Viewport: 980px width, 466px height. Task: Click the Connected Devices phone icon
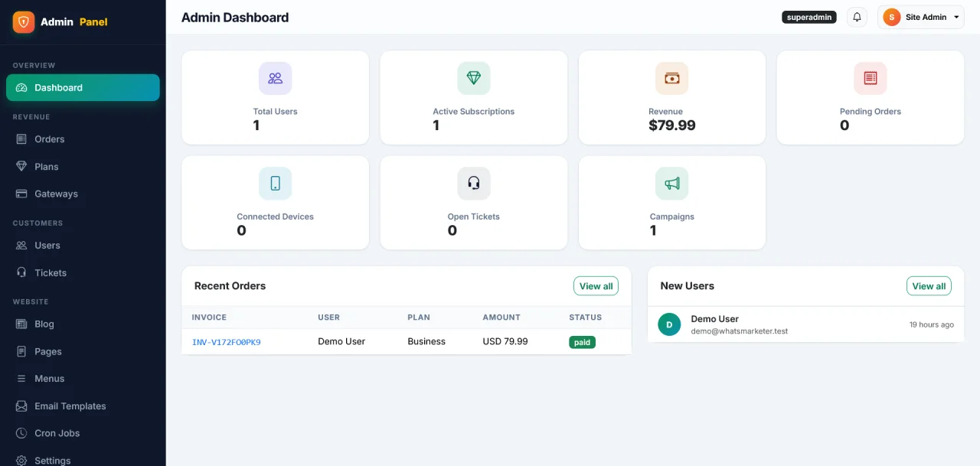[x=276, y=184]
